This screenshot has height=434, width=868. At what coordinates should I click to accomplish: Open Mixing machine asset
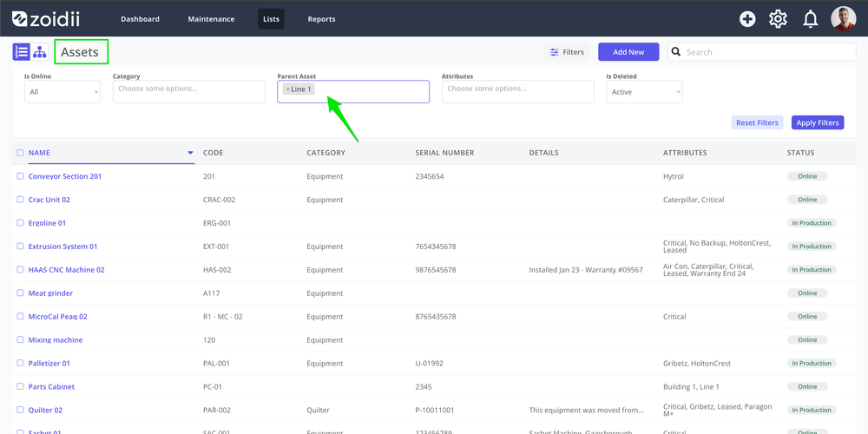[x=56, y=340]
